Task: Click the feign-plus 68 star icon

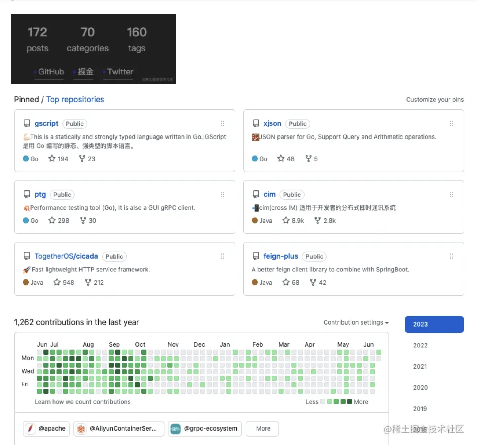Action: coord(286,282)
